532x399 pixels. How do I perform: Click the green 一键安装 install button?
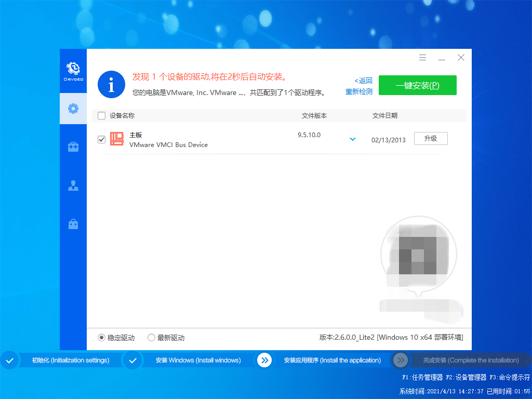click(x=417, y=85)
